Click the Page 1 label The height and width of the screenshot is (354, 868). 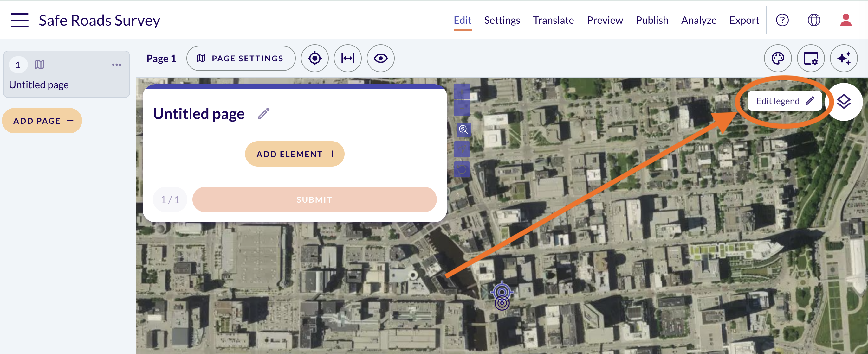click(161, 59)
